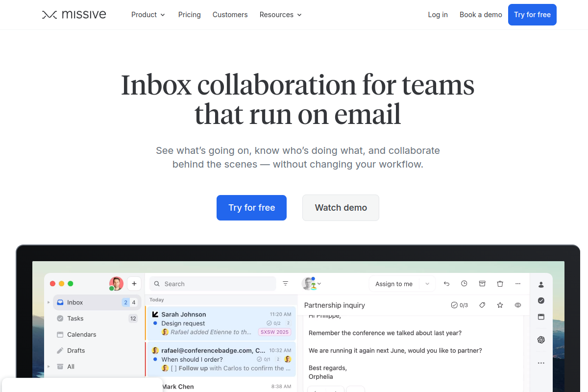
Task: Select Pricing in the top navigation
Action: (x=189, y=15)
